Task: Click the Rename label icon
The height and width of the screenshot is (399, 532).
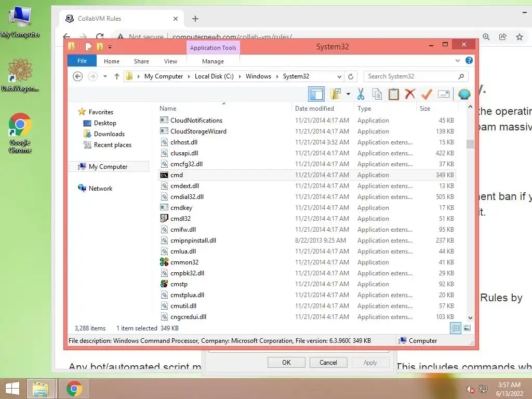Action: click(x=444, y=95)
